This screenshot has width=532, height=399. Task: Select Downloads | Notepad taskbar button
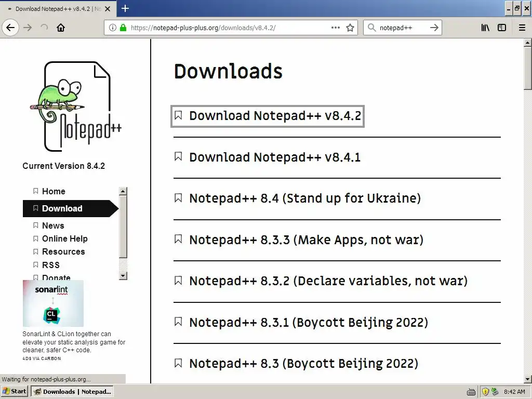[x=72, y=392]
